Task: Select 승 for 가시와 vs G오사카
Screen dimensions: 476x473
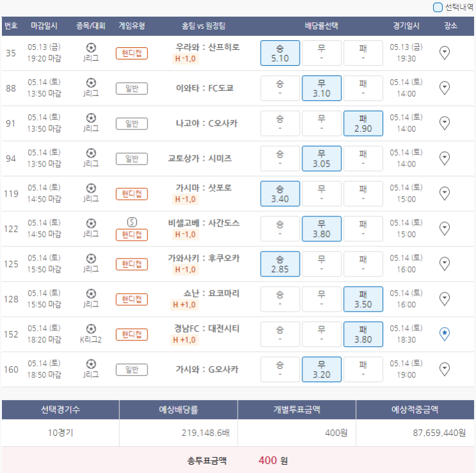Action: tap(280, 369)
